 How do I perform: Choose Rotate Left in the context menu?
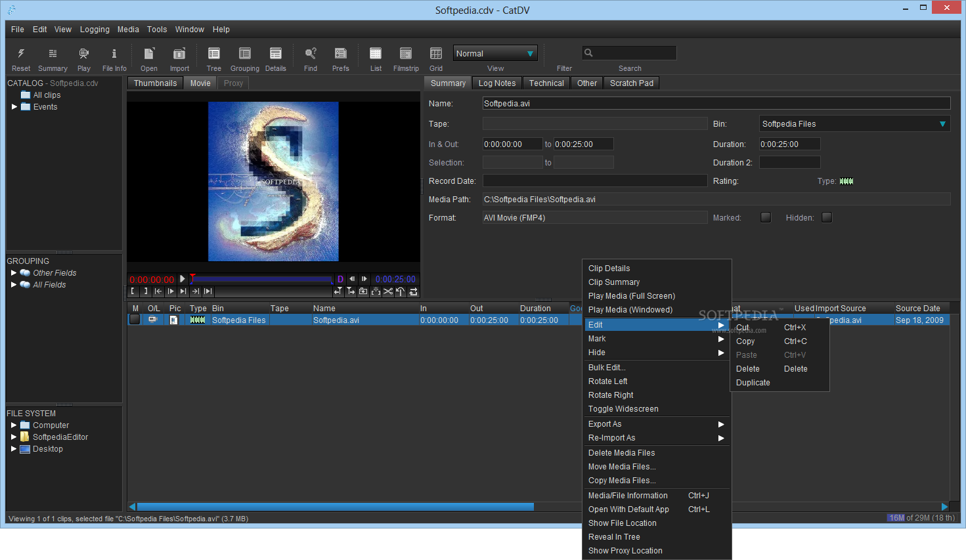pos(657,381)
